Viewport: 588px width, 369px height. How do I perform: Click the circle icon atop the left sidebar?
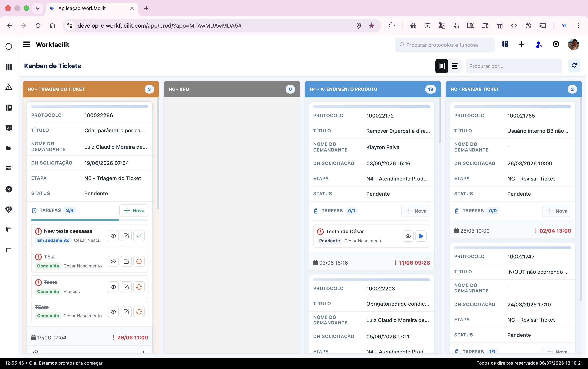(x=9, y=46)
